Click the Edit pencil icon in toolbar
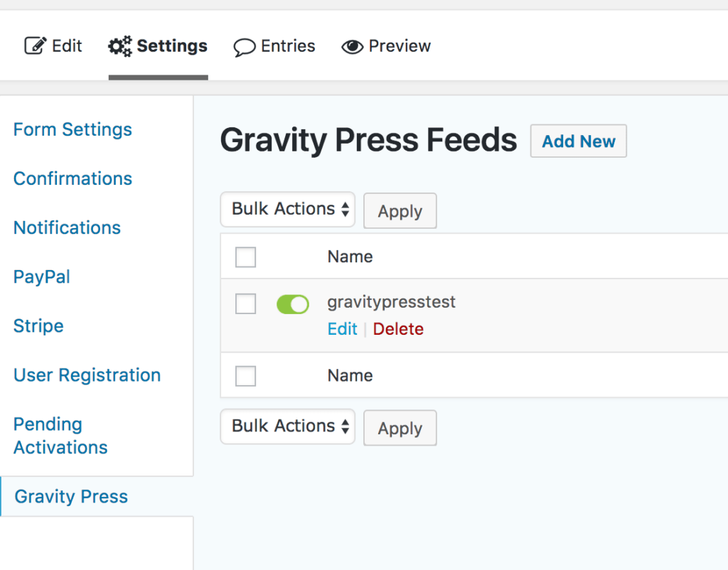The image size is (728, 570). click(36, 45)
